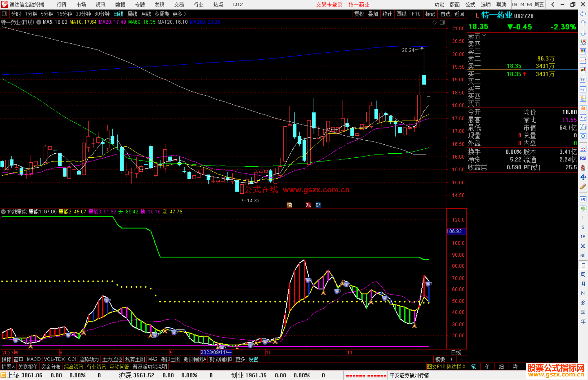Click the plus zoom button near 模板

coord(451,359)
